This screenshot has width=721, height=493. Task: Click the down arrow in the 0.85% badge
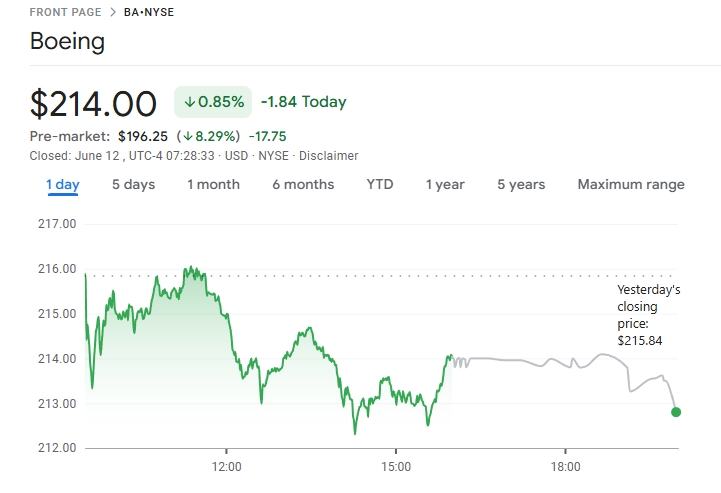point(189,102)
